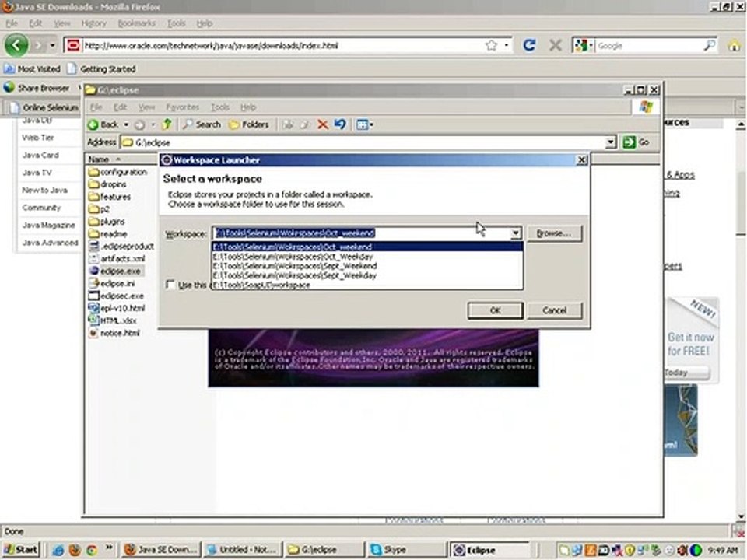Click Workspace path text field
This screenshot has height=560, width=747.
coord(361,233)
